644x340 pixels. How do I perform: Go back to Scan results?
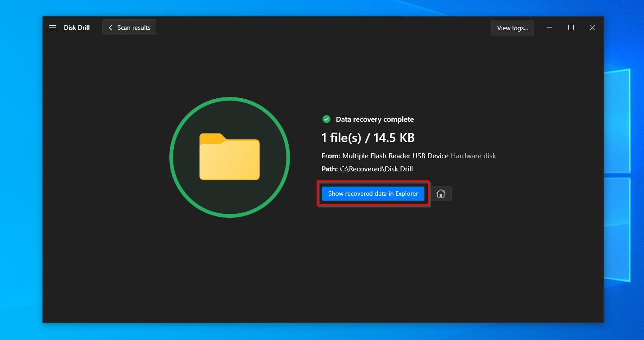(x=129, y=28)
